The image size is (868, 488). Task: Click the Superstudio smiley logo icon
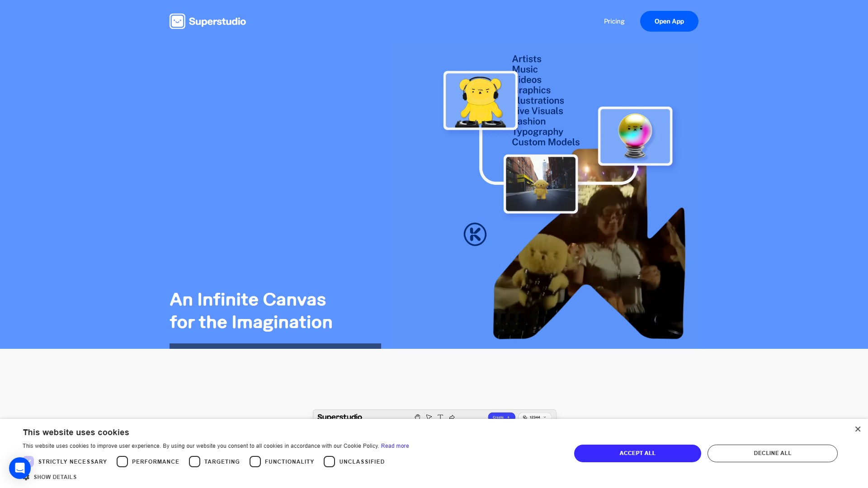177,21
